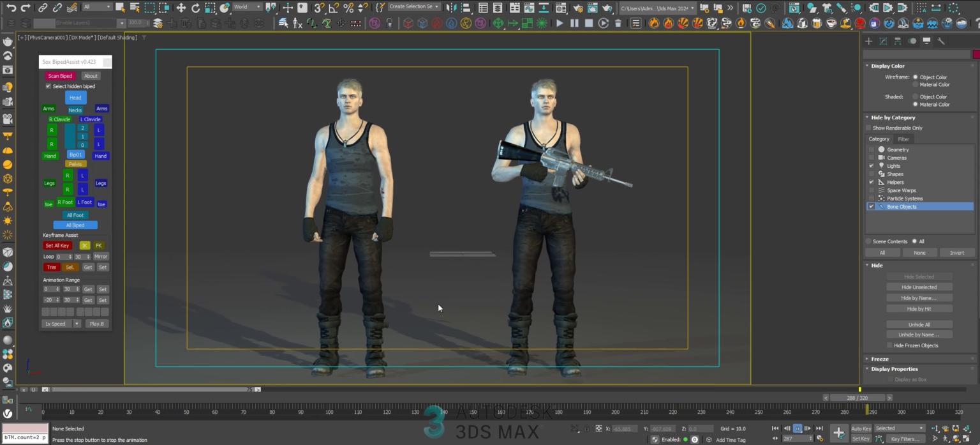Click the Mirror tool icon in the toolbar
Screen dimensions: 980x445
tap(452, 8)
